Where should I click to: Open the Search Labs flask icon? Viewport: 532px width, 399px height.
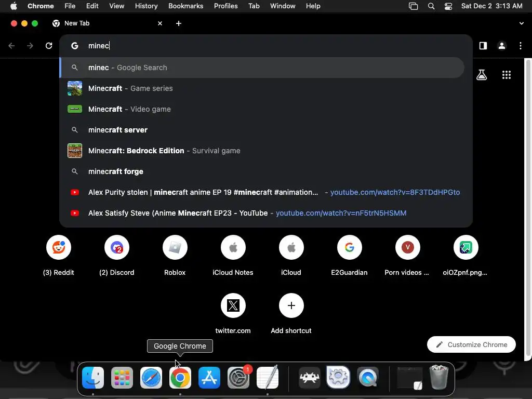tap(482, 75)
